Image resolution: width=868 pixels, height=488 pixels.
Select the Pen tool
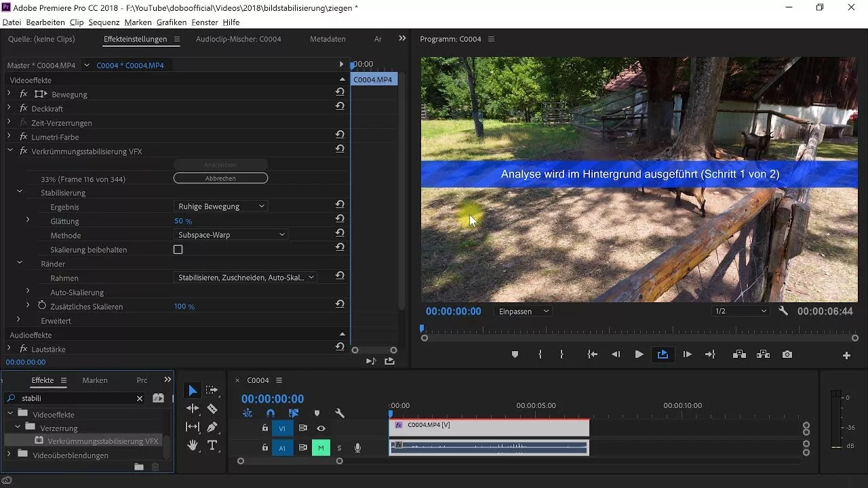pos(212,427)
